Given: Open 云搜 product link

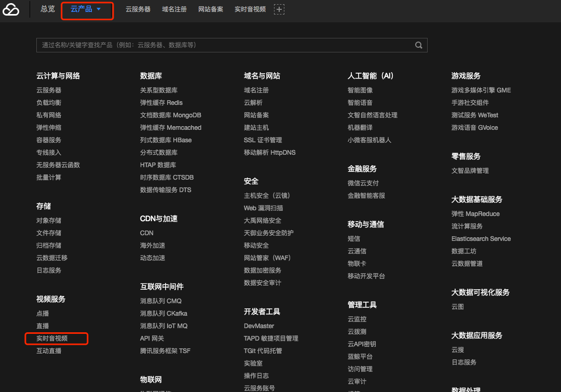Looking at the screenshot, I should pyautogui.click(x=458, y=350).
